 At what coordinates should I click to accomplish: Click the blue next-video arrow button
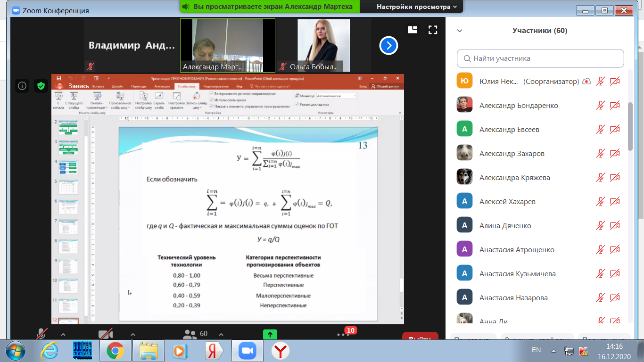(x=388, y=46)
